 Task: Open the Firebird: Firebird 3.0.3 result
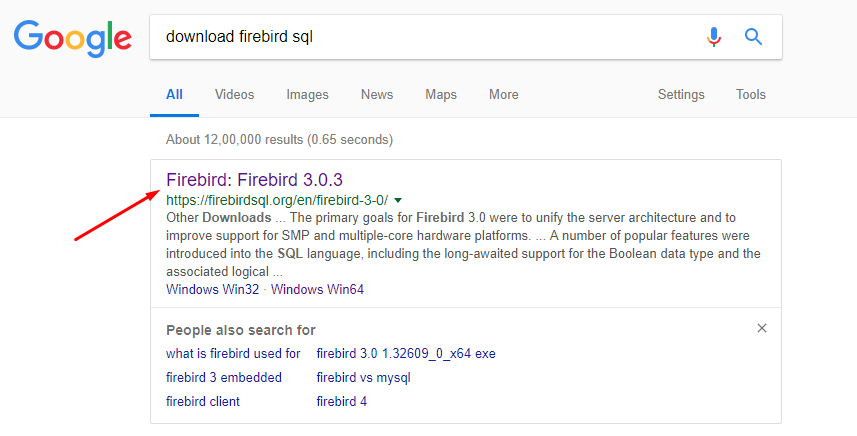(x=254, y=180)
